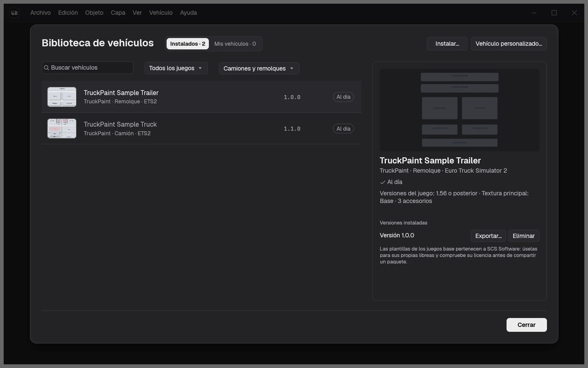Click the Exportar... button

488,236
